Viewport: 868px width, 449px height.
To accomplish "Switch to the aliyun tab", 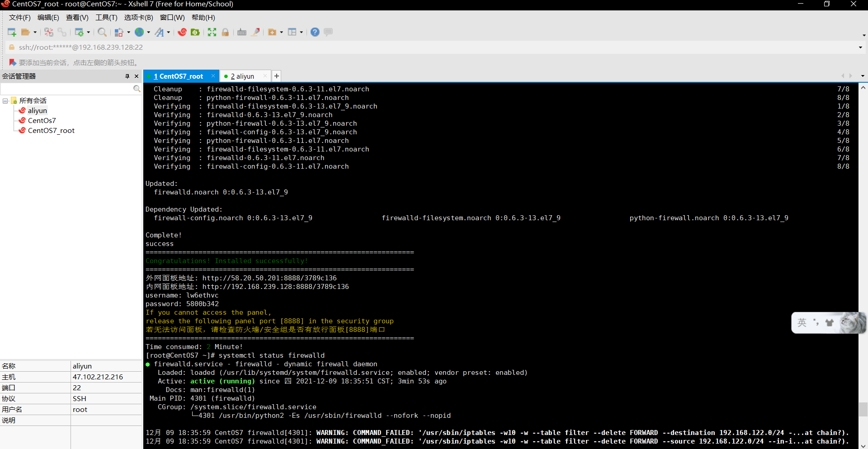I will [244, 76].
